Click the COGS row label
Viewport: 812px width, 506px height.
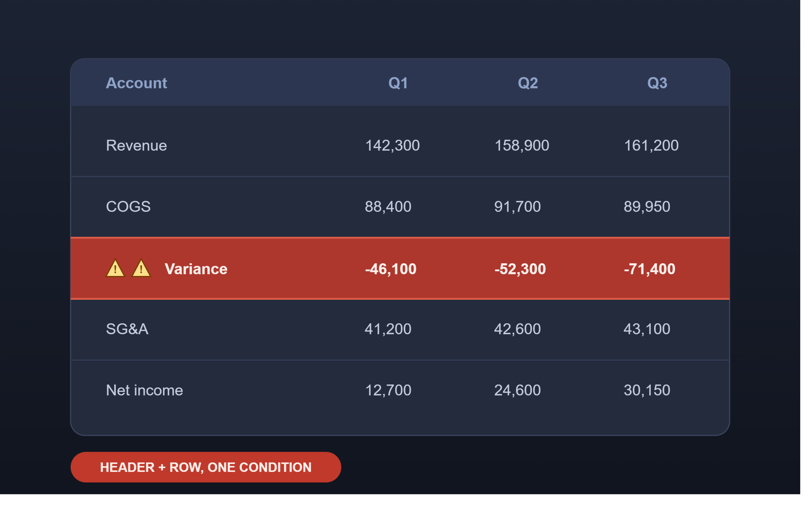(128, 207)
